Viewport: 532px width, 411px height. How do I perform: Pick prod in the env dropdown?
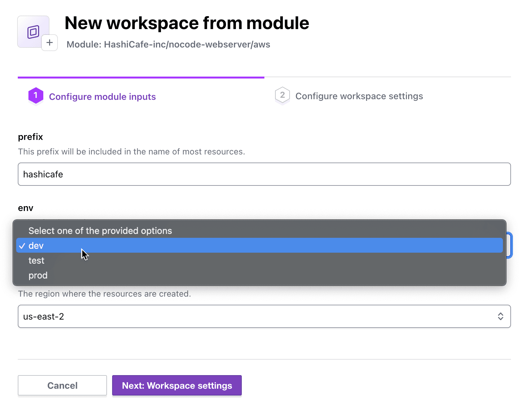(38, 275)
